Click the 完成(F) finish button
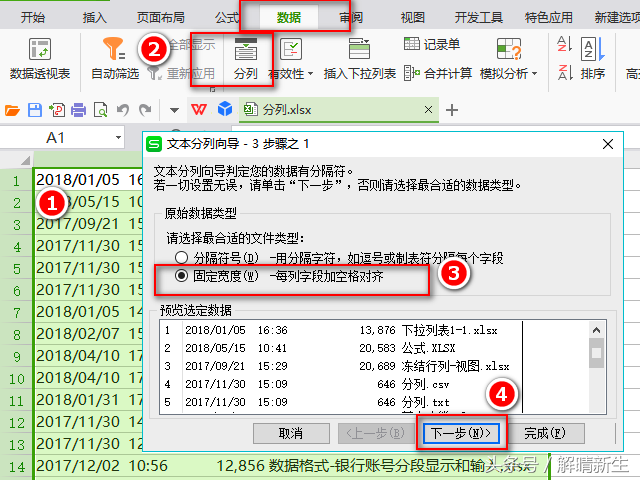Viewport: 640px width, 480px height. (545, 433)
